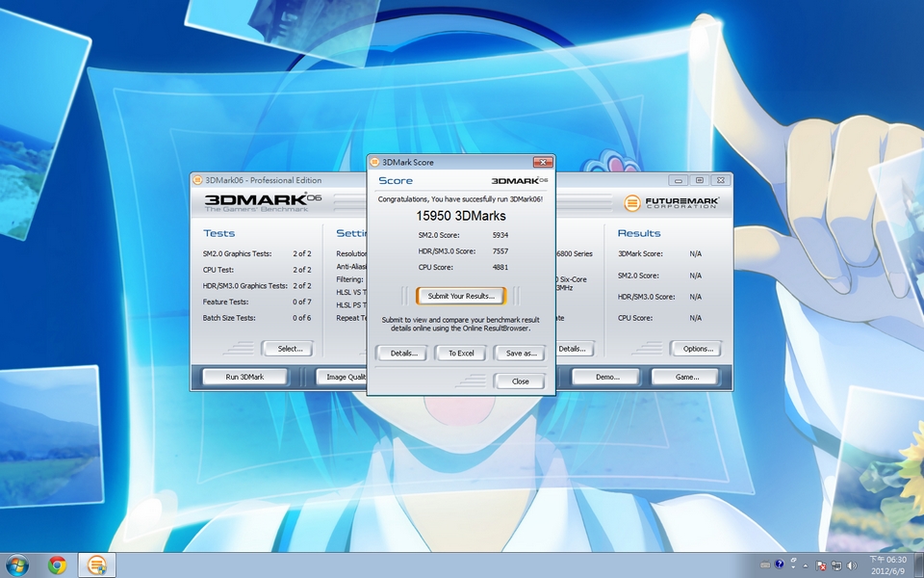Viewport: 924px width, 578px height.
Task: Click the 3DMark06 main window title icon
Action: tap(198, 180)
